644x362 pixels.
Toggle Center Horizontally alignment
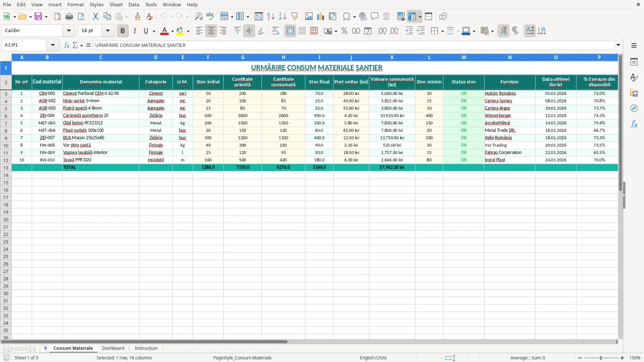(211, 31)
